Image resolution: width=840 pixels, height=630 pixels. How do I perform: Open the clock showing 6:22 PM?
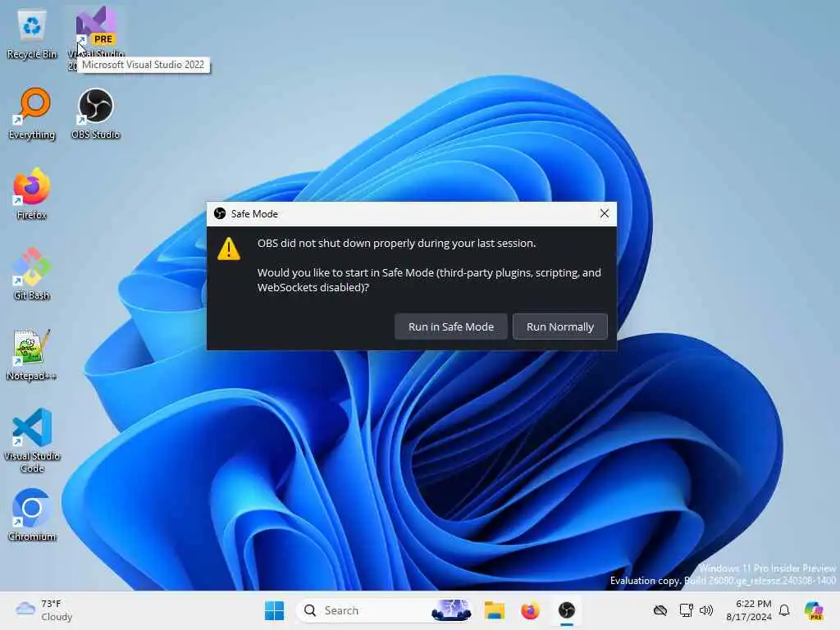click(749, 610)
